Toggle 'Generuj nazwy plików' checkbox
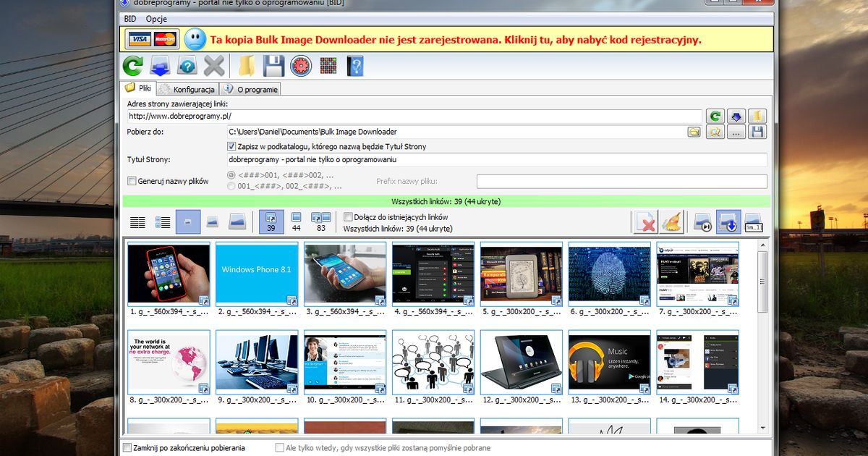This screenshot has height=456, width=868. click(x=132, y=181)
